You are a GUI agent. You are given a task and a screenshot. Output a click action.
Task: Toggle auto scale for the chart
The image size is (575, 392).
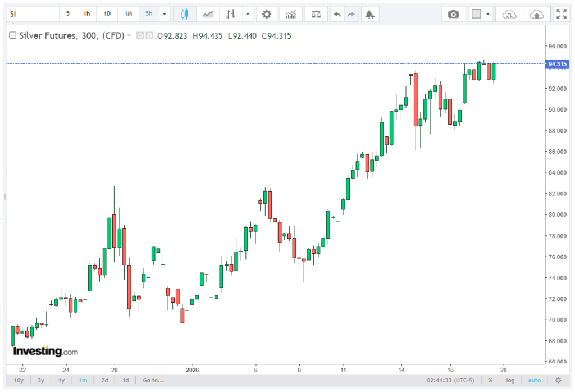534,380
